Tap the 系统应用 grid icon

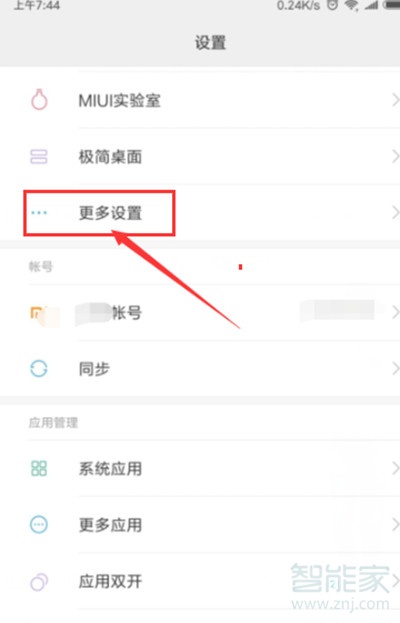coord(39,468)
